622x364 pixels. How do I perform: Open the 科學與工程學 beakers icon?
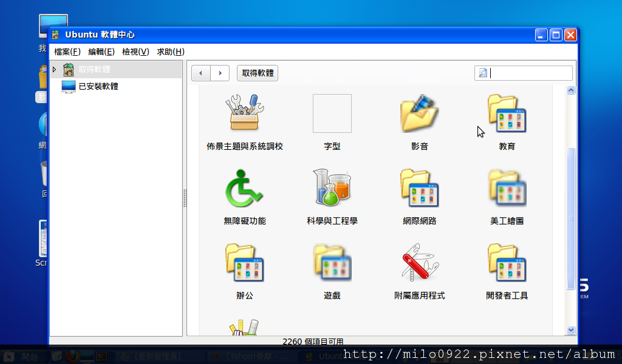(x=332, y=187)
